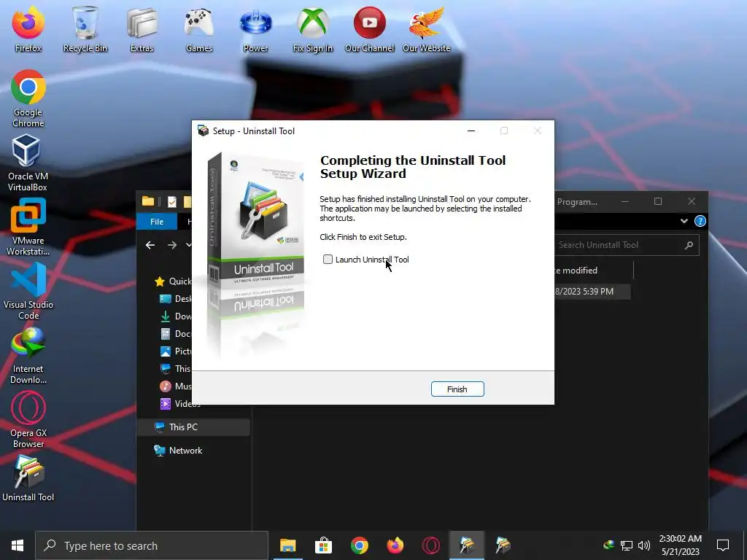Open the Recycle Bin icon

(x=85, y=29)
